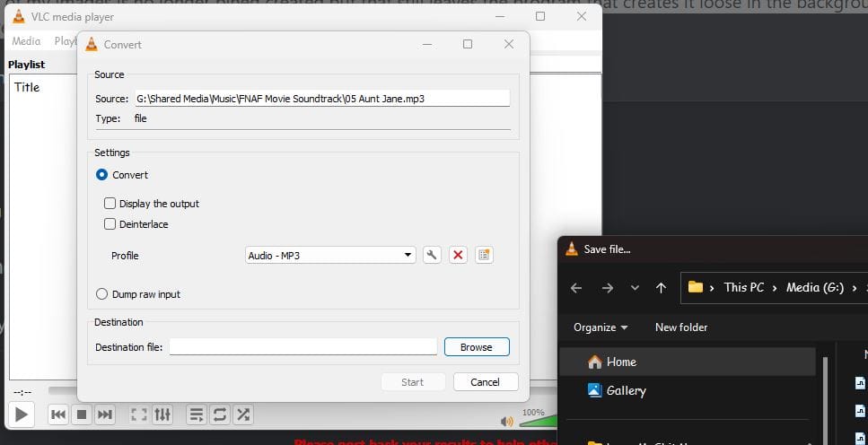Toggle fullscreen mode in VLC
This screenshot has height=445, width=868.
[138, 414]
